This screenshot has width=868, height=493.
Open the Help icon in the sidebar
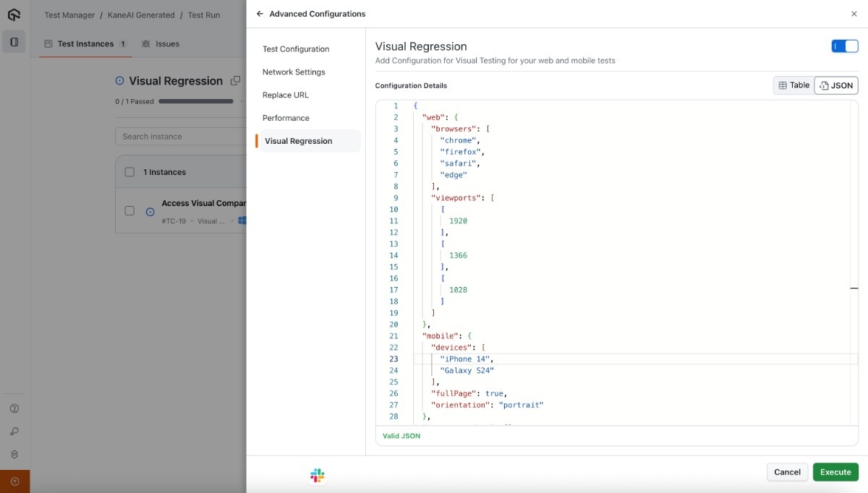(x=14, y=408)
